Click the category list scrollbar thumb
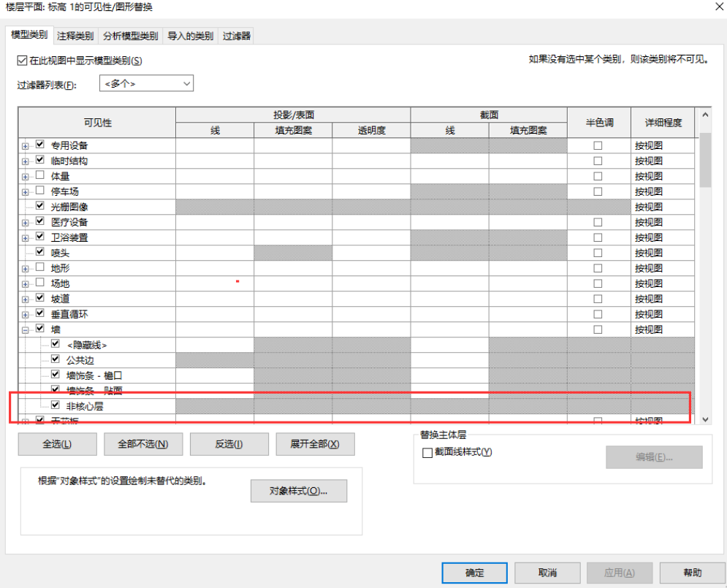The height and width of the screenshot is (588, 727). coord(705,160)
